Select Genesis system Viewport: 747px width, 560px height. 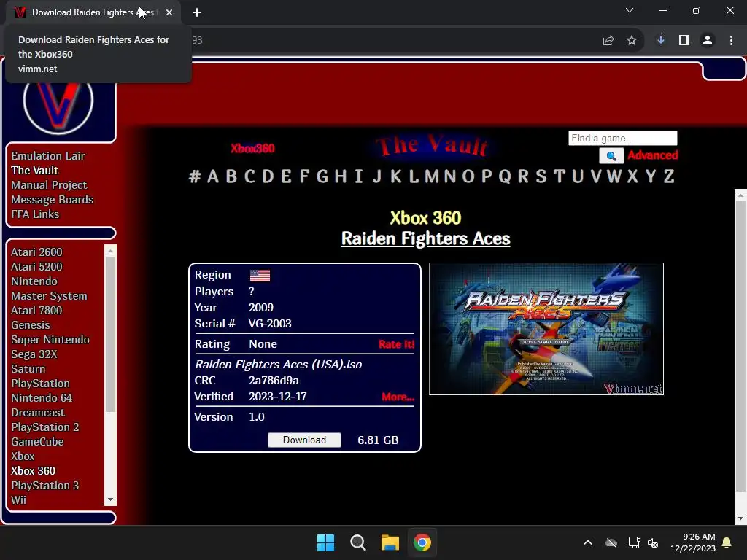tap(31, 325)
